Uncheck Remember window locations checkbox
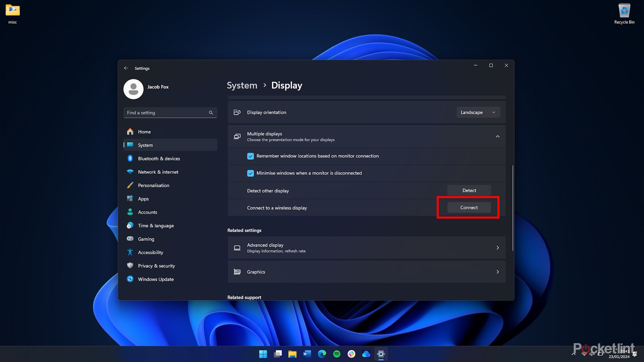Image resolution: width=644 pixels, height=362 pixels. (x=250, y=156)
